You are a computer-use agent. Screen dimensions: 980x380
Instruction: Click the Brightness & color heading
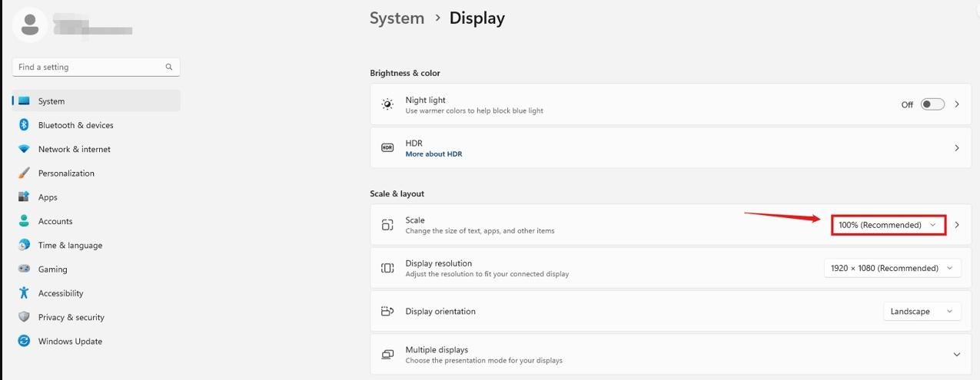pyautogui.click(x=405, y=73)
